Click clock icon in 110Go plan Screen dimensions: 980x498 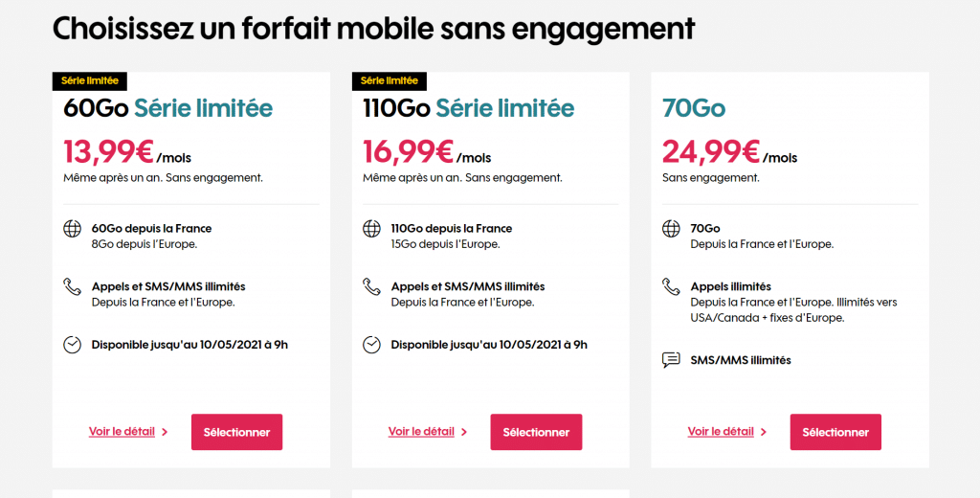click(371, 345)
